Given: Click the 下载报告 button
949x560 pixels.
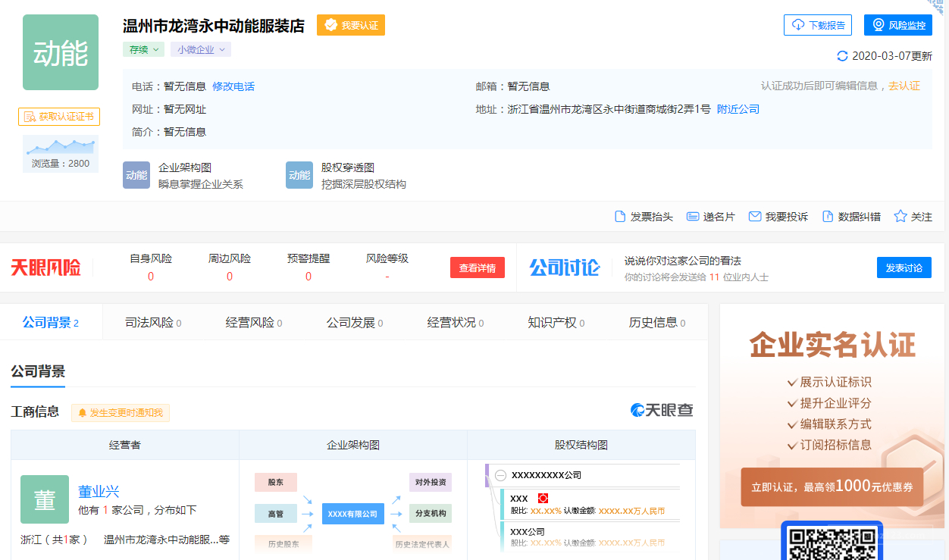Looking at the screenshot, I should (817, 25).
